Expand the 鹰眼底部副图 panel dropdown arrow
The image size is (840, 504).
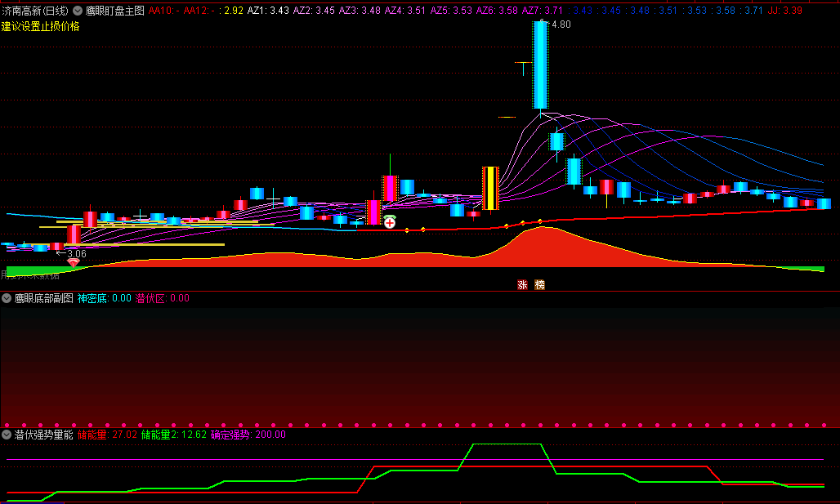pos(7,298)
